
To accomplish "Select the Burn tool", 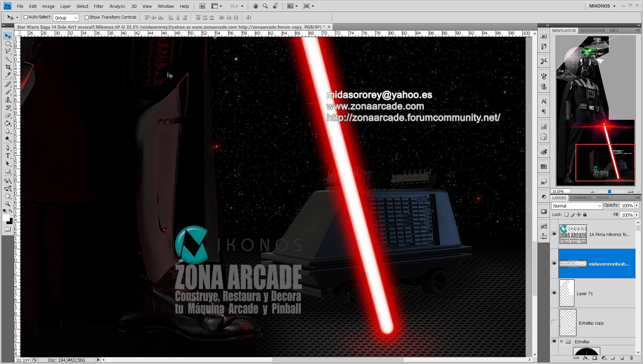I will 8,139.
